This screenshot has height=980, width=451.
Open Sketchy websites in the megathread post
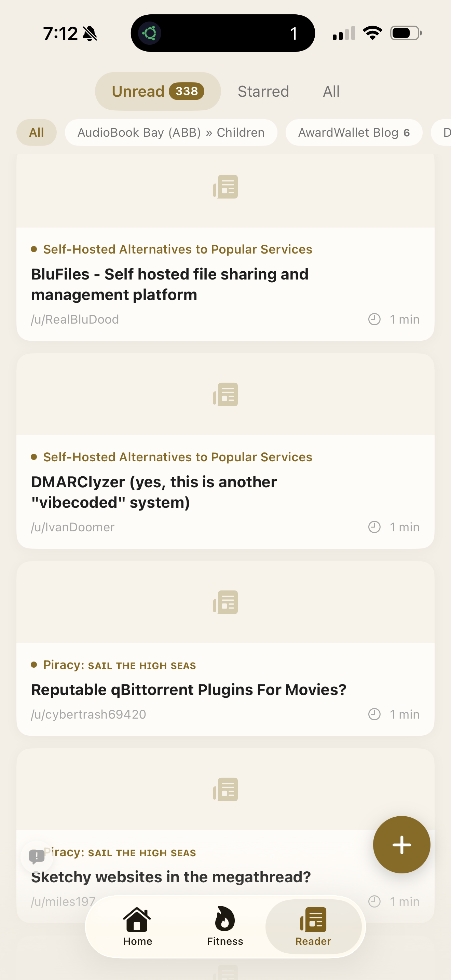click(171, 877)
